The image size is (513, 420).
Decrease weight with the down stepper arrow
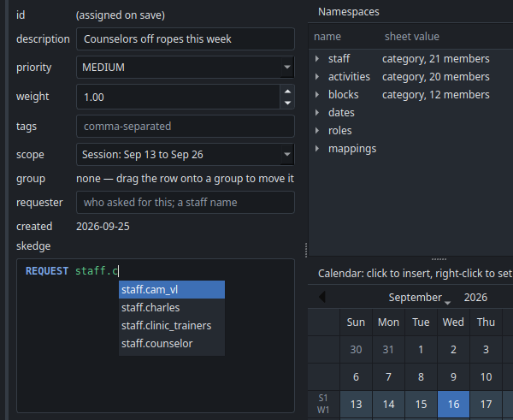[287, 103]
